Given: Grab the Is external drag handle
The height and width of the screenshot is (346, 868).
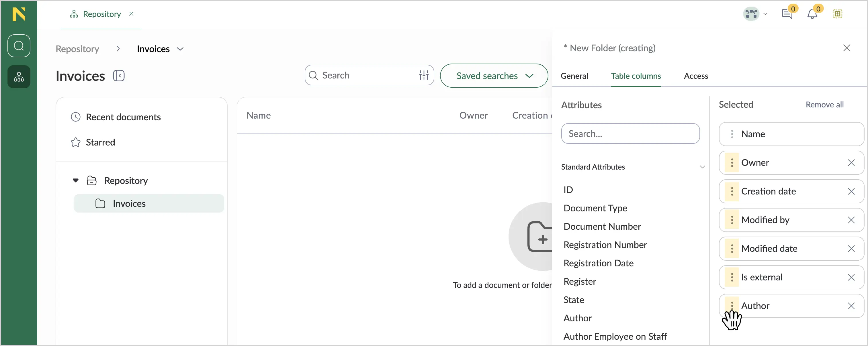Looking at the screenshot, I should coord(732,277).
